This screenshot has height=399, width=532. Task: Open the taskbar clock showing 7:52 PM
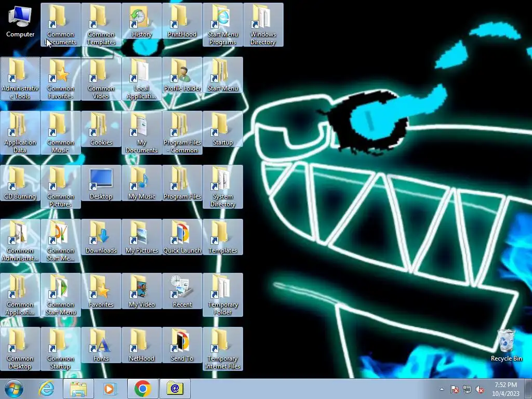[506, 389]
